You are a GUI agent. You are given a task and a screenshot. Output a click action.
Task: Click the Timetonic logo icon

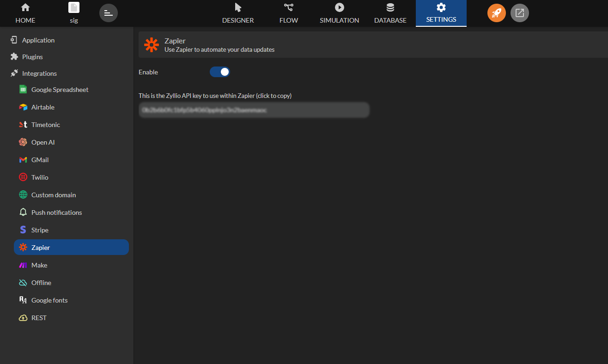(x=23, y=125)
